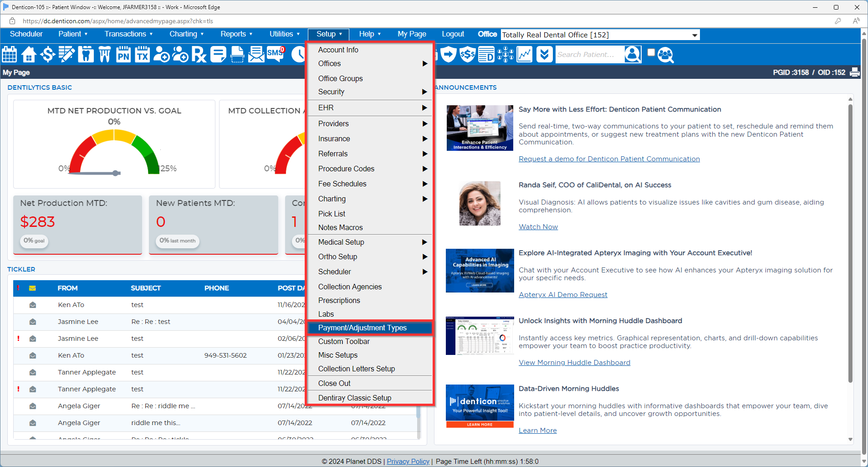The image size is (868, 467).
Task: Click the Search Patient input field
Action: (x=589, y=55)
